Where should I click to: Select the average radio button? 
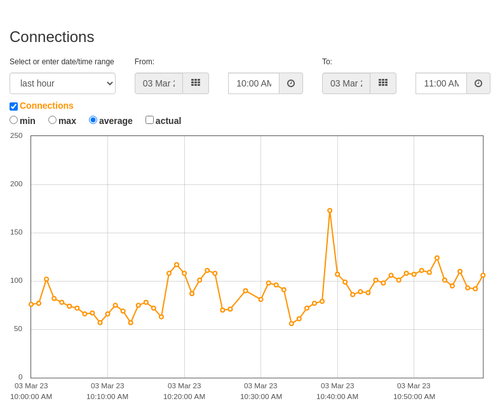click(x=93, y=120)
